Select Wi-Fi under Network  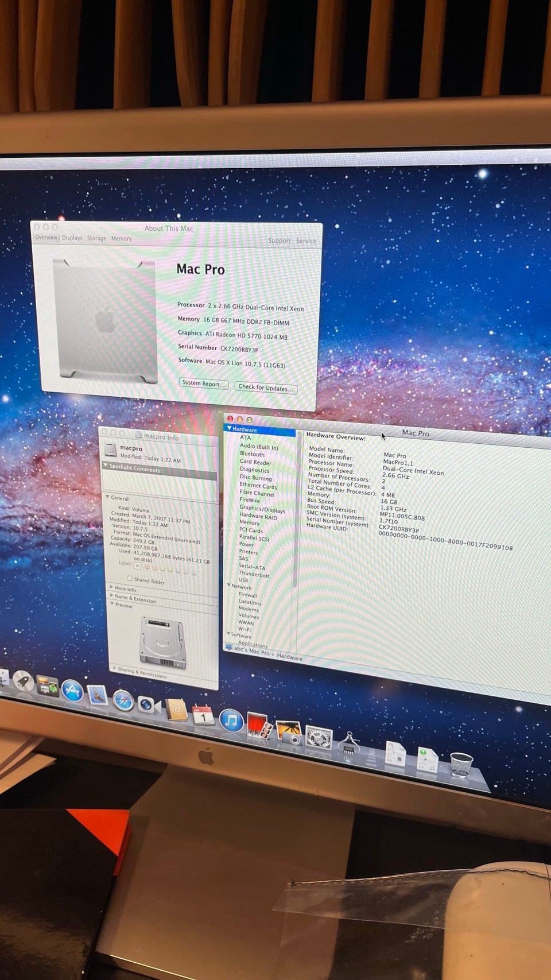pos(245,629)
